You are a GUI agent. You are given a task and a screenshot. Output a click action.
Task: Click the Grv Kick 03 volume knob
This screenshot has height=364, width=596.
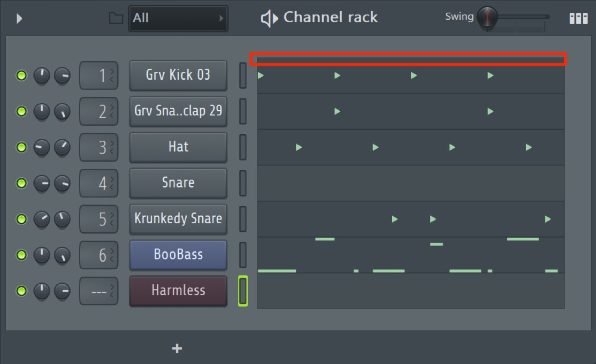pyautogui.click(x=42, y=76)
